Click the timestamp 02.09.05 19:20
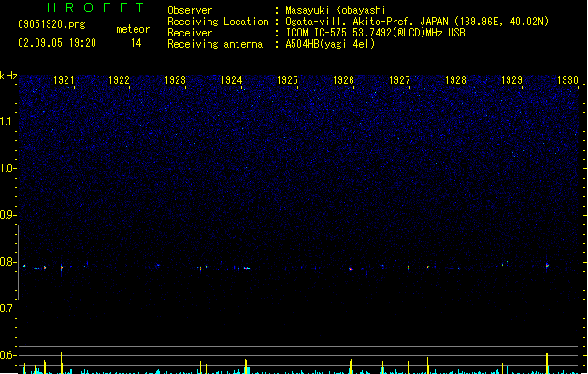Screen dimensions: 588x374 (57, 43)
